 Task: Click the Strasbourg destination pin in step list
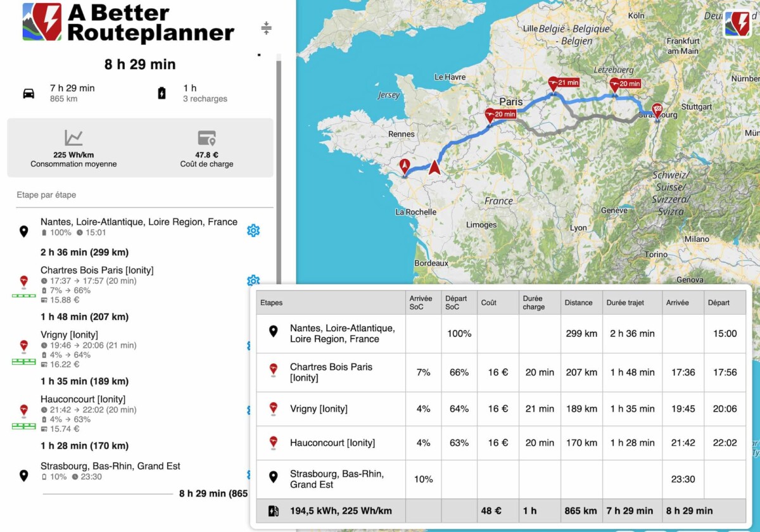pyautogui.click(x=23, y=476)
